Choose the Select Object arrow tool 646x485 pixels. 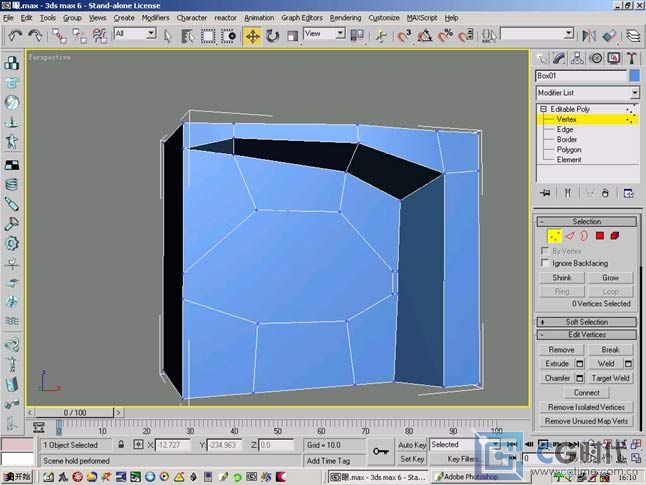click(x=168, y=36)
